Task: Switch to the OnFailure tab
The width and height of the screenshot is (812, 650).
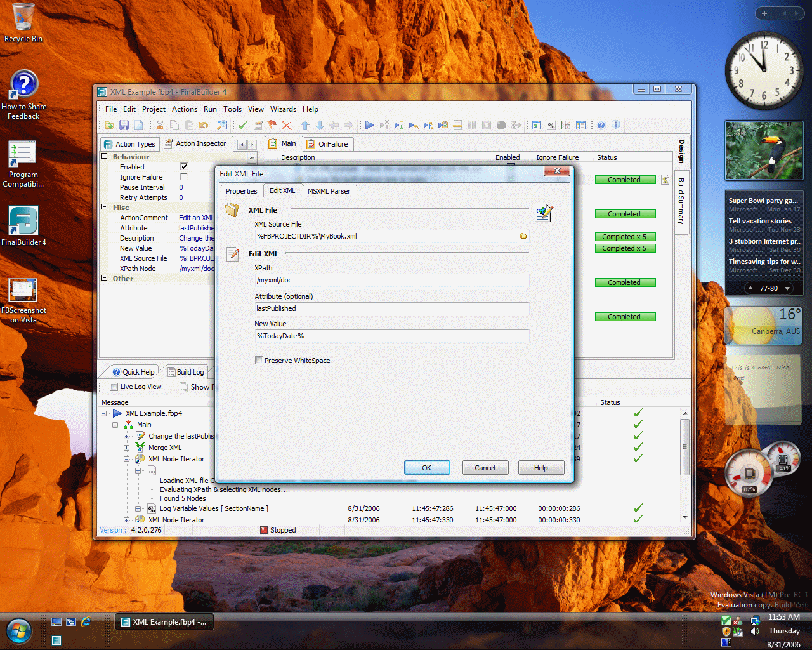Action: [327, 144]
